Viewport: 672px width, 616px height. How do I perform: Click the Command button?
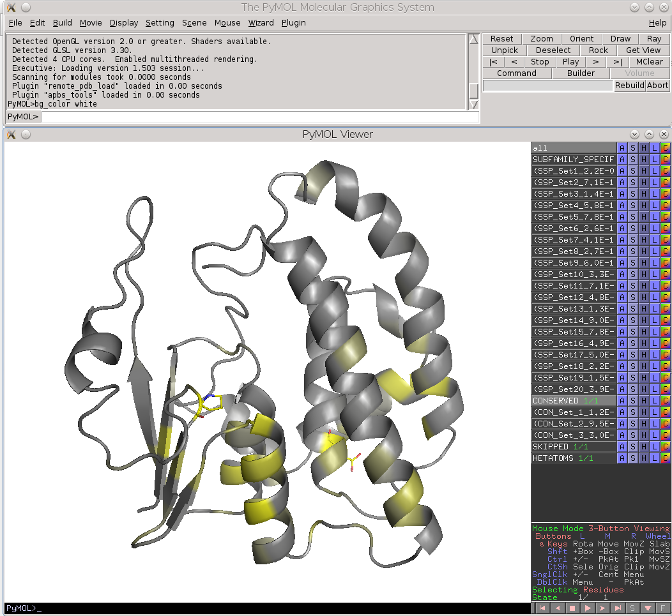[517, 73]
